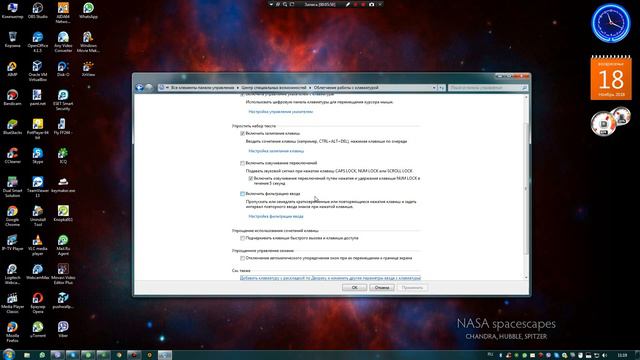Open the OBS Studio desktop shortcut
The height and width of the screenshot is (360, 640).
tap(38, 11)
